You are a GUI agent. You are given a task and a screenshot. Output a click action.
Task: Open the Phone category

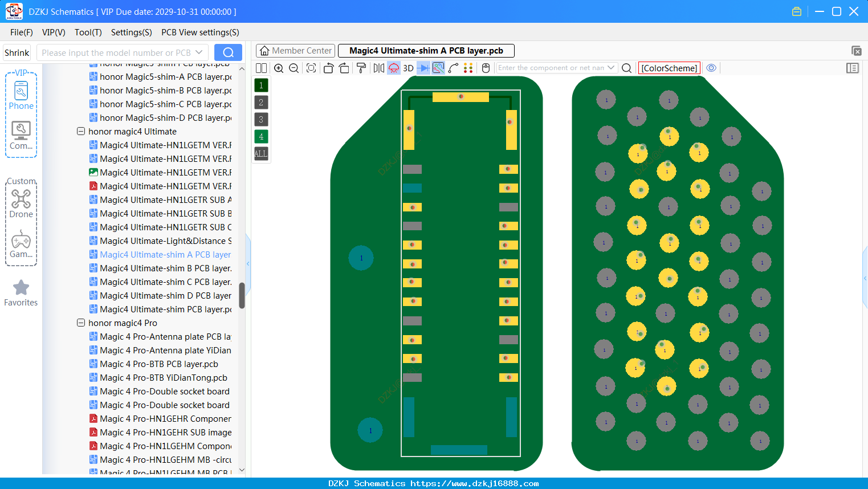(21, 95)
